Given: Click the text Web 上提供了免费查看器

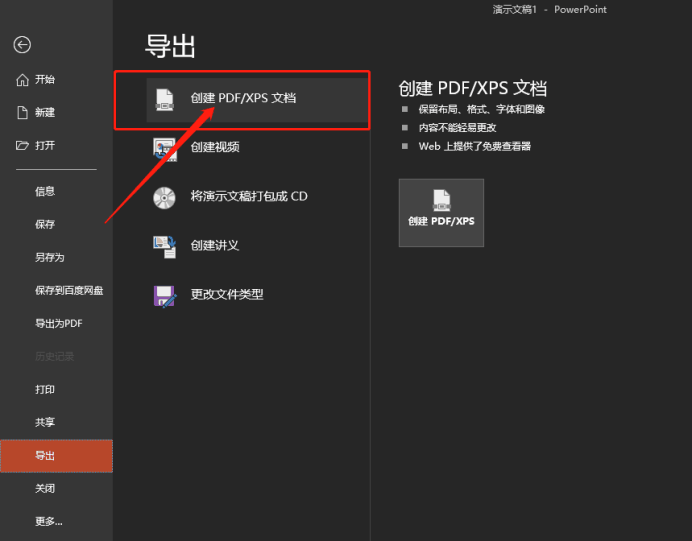Looking at the screenshot, I should tap(474, 147).
